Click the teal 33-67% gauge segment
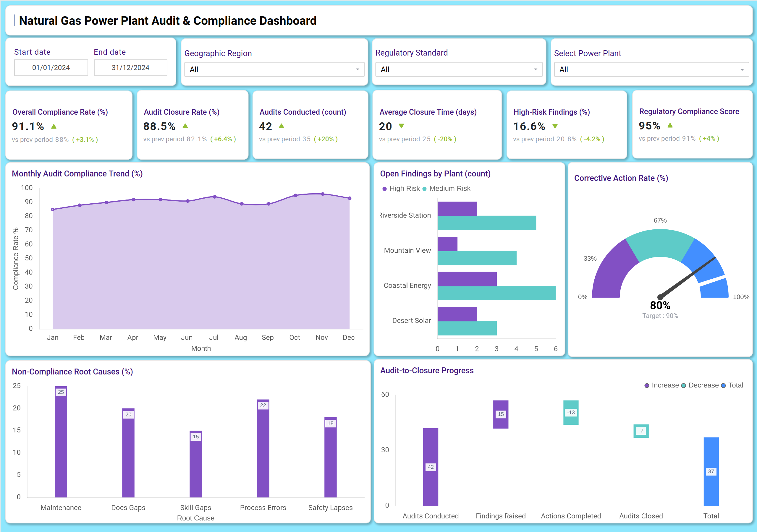This screenshot has width=757, height=532. [660, 243]
